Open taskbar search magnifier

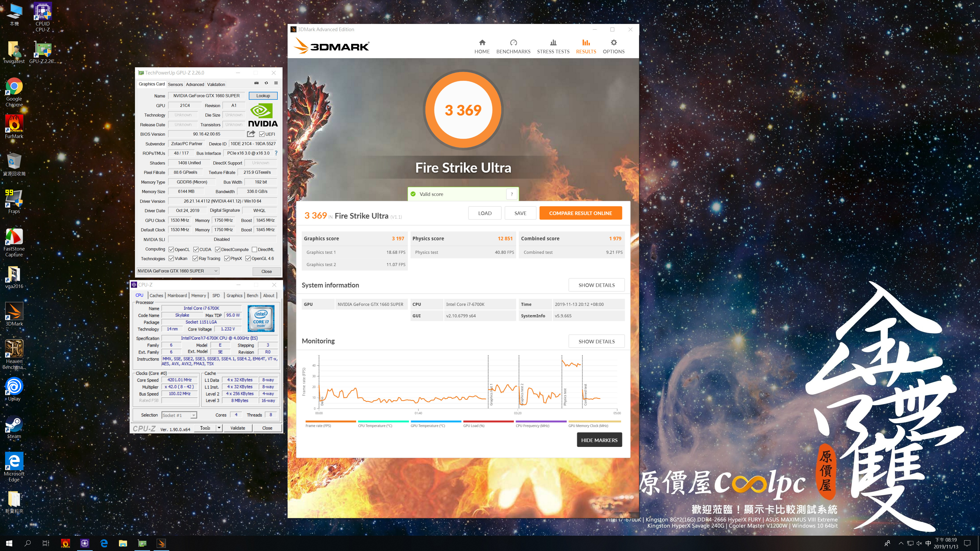(x=27, y=543)
